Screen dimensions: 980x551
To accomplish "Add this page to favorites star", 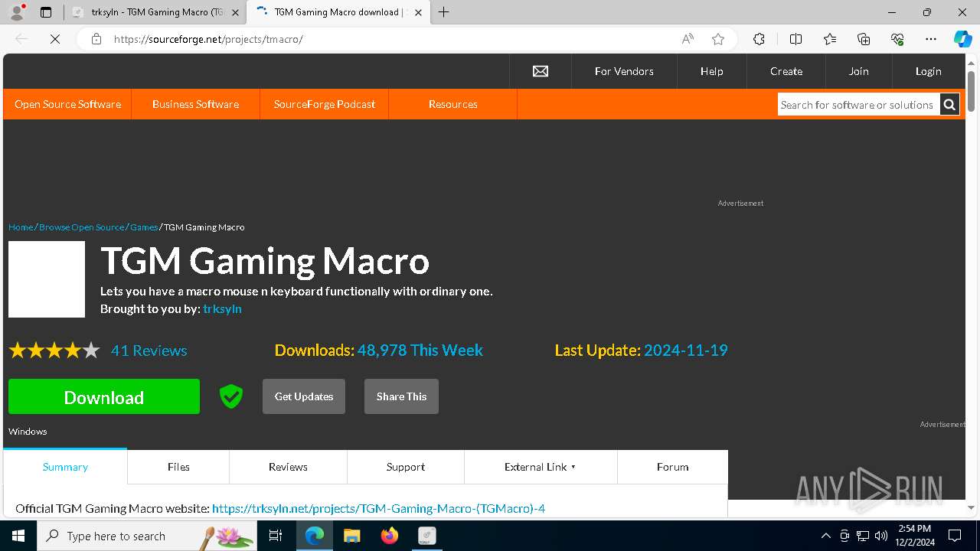I will point(718,39).
